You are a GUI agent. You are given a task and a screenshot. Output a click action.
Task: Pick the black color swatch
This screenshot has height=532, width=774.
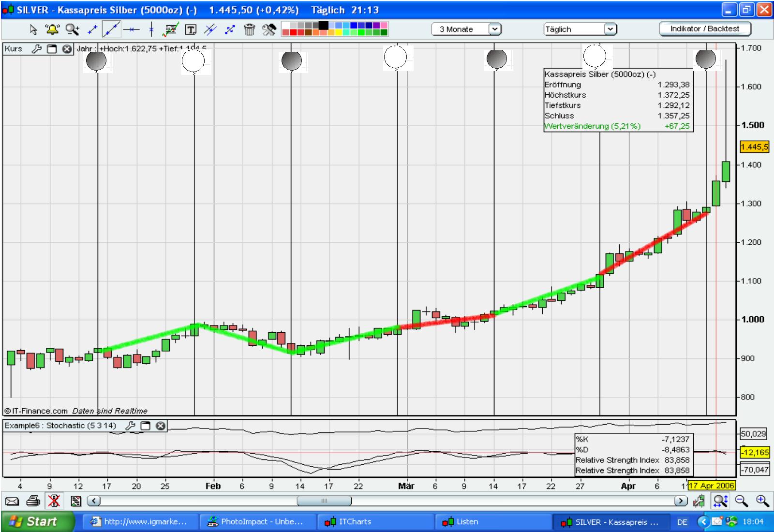324,25
